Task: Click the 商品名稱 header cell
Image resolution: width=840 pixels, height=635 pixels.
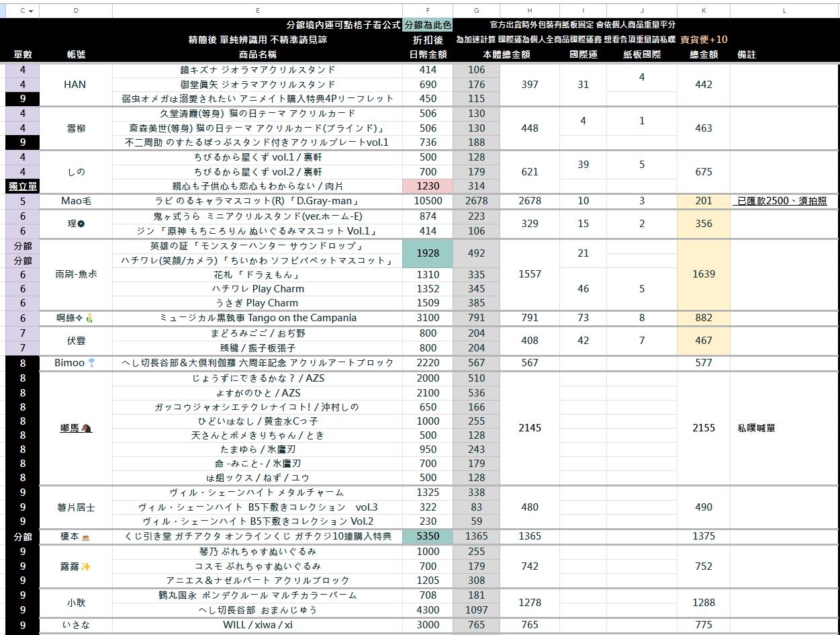Action: tap(258, 54)
